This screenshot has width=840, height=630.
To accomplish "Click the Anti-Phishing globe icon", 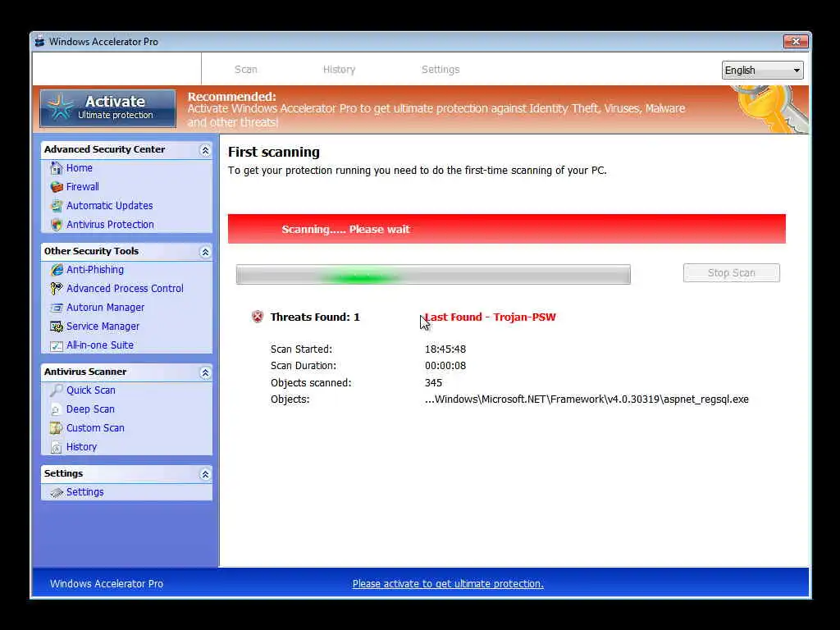I will 57,269.
